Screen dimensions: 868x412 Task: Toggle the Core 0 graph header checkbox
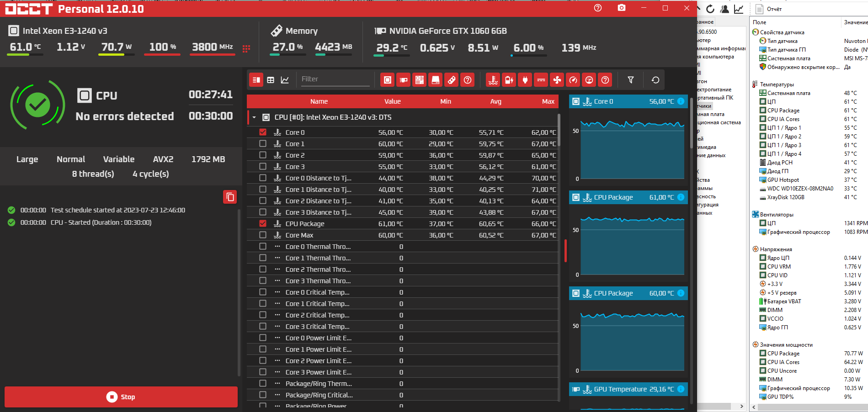(x=576, y=101)
